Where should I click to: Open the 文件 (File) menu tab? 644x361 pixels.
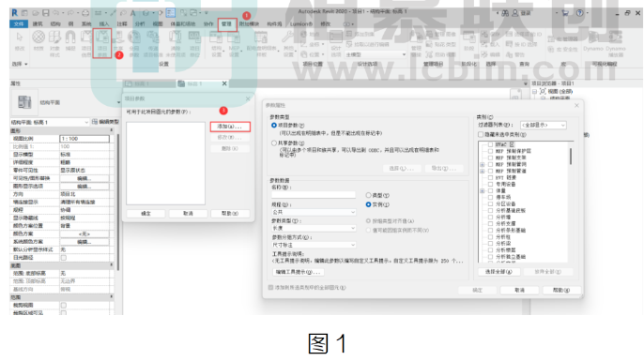pyautogui.click(x=19, y=23)
